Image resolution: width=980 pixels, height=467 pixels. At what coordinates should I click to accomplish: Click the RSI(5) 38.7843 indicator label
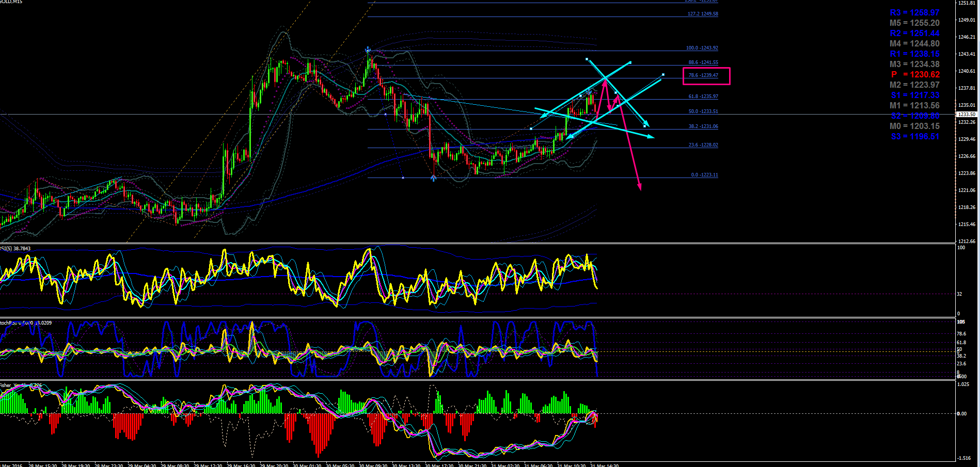pos(15,249)
